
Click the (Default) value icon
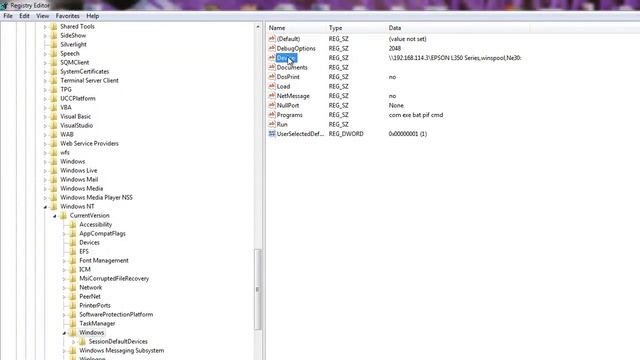(272, 39)
